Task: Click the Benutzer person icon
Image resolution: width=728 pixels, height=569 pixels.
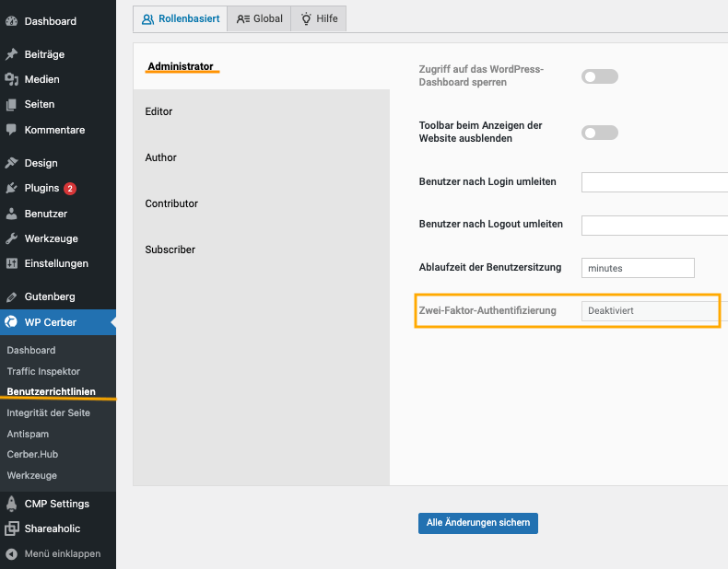Action: pyautogui.click(x=12, y=214)
